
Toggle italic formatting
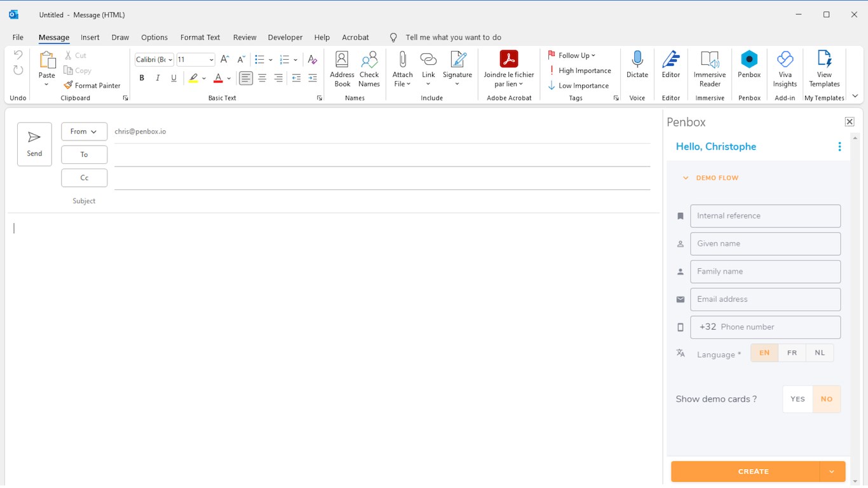[x=158, y=78]
